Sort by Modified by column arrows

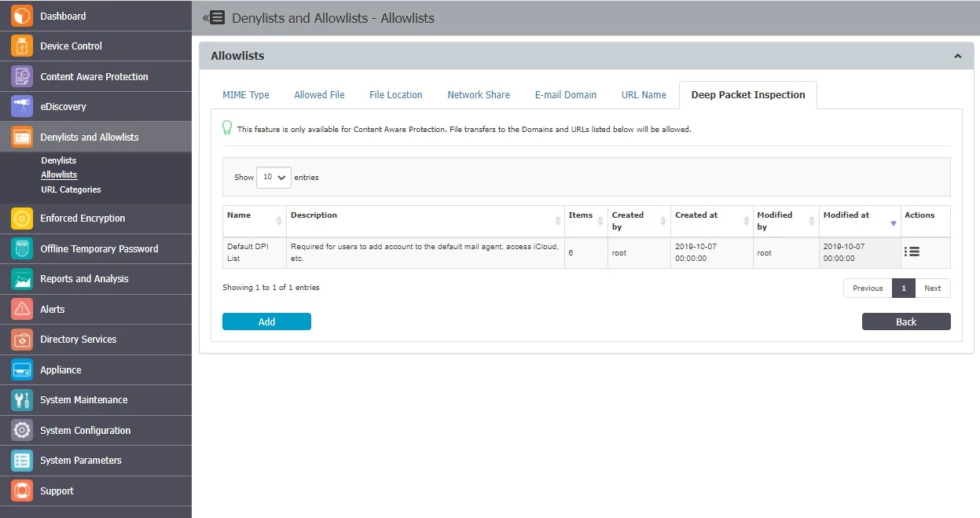point(812,221)
